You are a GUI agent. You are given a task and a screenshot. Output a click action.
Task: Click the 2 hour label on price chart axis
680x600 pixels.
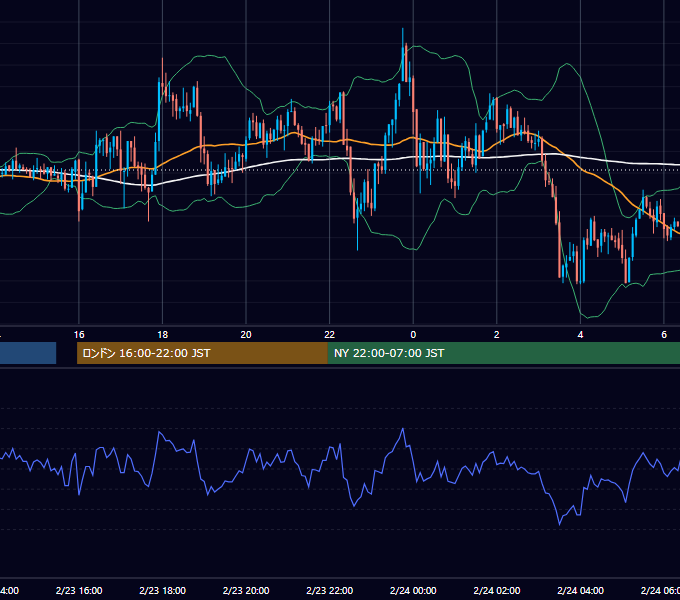point(497,335)
